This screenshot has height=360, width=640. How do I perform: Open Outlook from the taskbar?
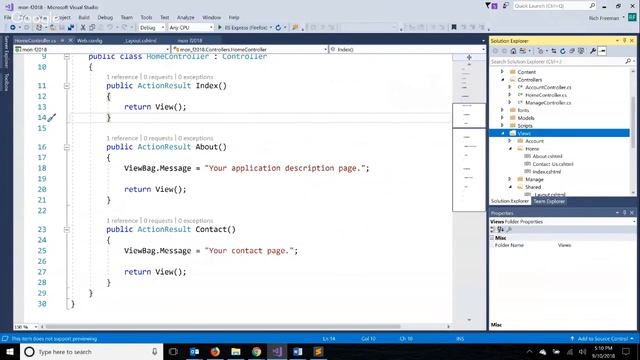pyautogui.click(x=194, y=351)
